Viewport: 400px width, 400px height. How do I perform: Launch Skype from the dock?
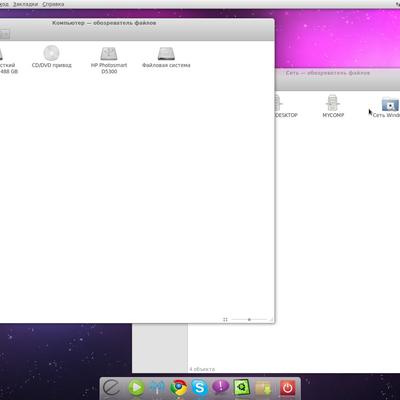[199, 388]
